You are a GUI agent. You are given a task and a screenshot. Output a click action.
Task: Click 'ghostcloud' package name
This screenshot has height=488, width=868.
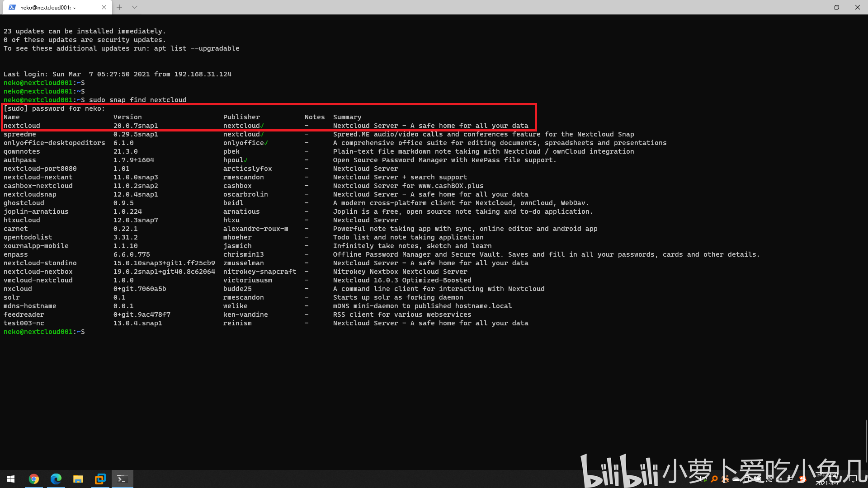click(24, 203)
